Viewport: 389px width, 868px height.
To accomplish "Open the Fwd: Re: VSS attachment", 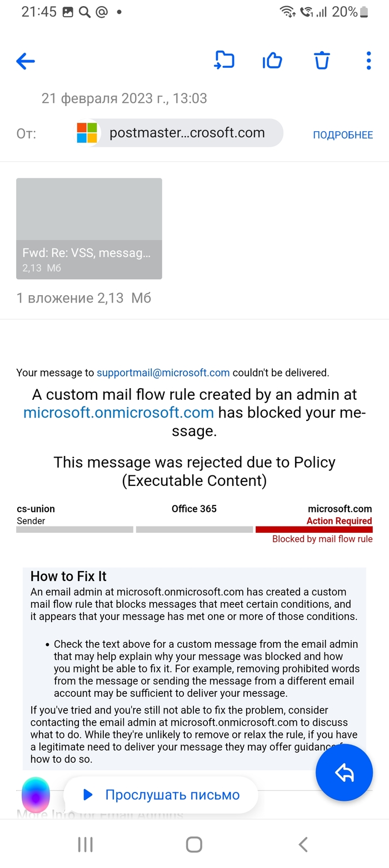I will [x=89, y=229].
